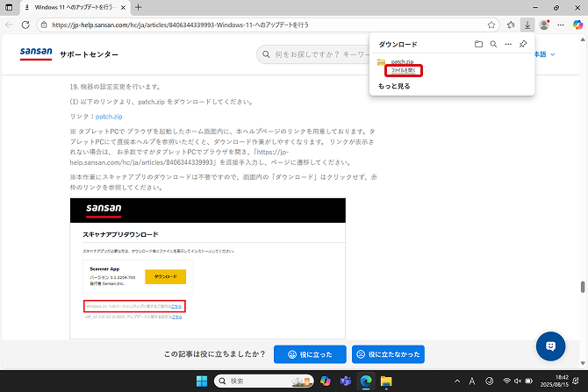Open downloads folder from panel
The width and height of the screenshot is (588, 392).
coord(478,44)
